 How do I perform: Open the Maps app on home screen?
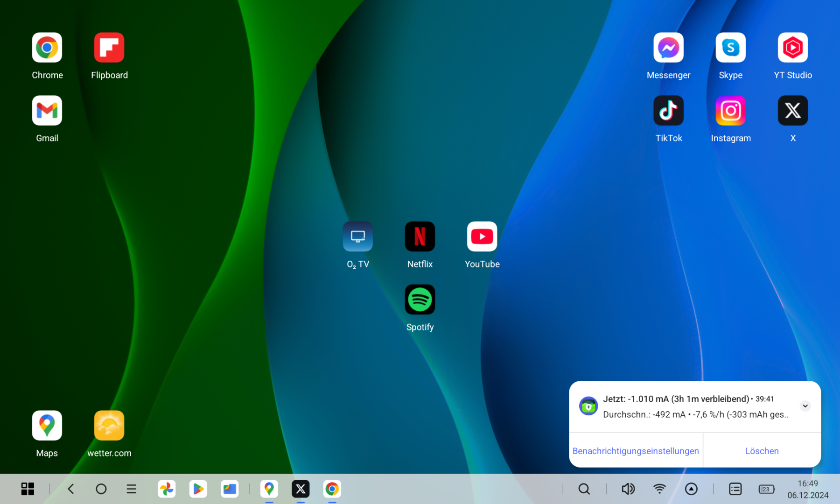pos(47,426)
